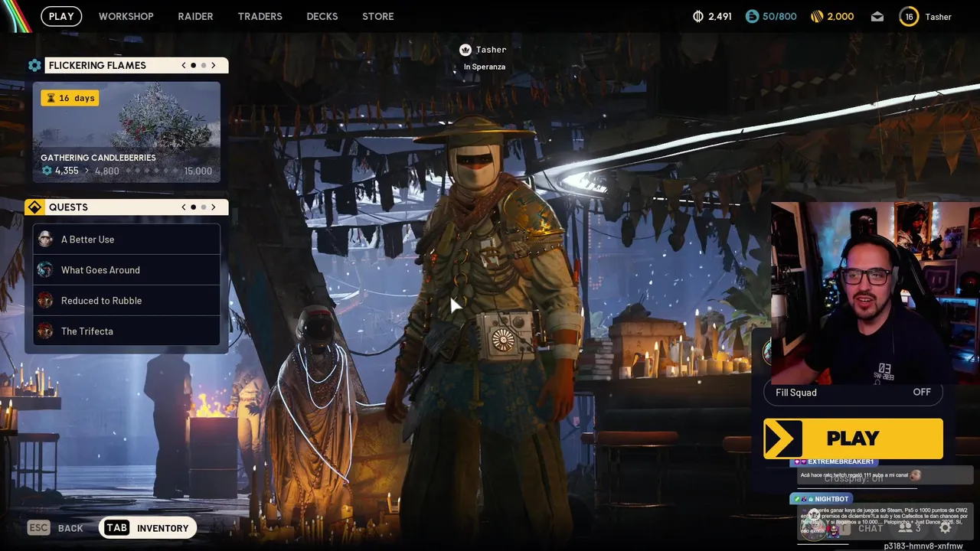Go to next Flickering Flames event page
The image size is (980, 551).
(214, 66)
